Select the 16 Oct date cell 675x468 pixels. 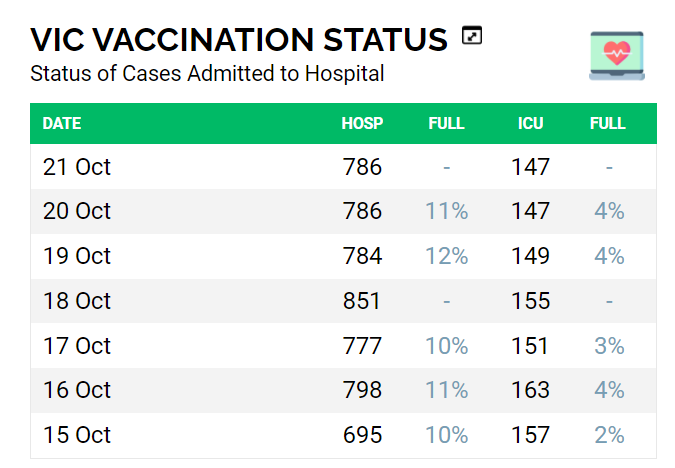pos(77,390)
